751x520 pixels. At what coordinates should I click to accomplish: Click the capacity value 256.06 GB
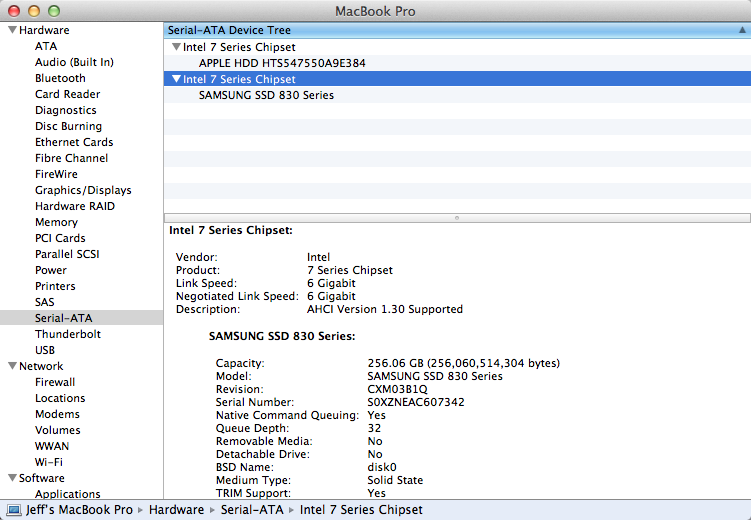(x=464, y=363)
